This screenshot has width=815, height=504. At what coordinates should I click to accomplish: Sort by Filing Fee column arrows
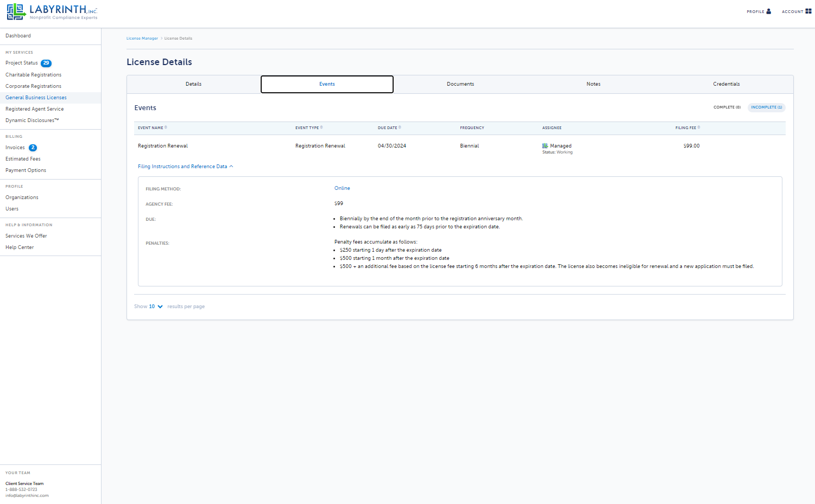[699, 127]
